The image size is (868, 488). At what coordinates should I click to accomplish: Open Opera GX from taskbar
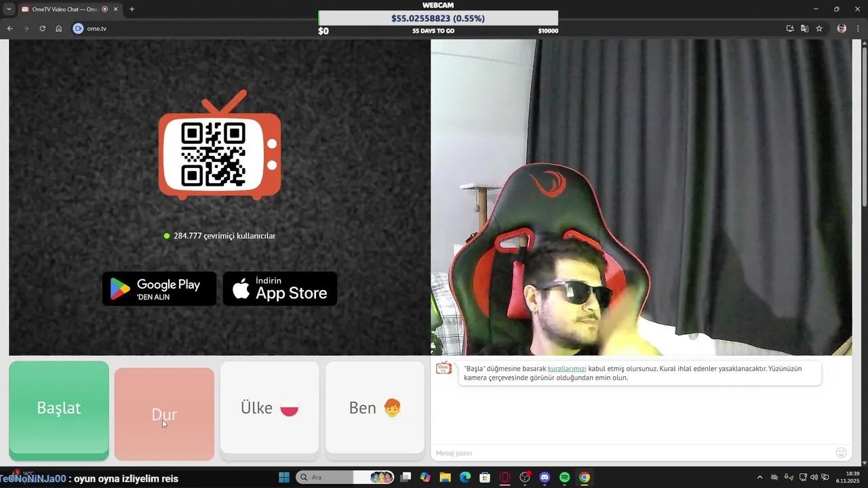[x=505, y=477]
